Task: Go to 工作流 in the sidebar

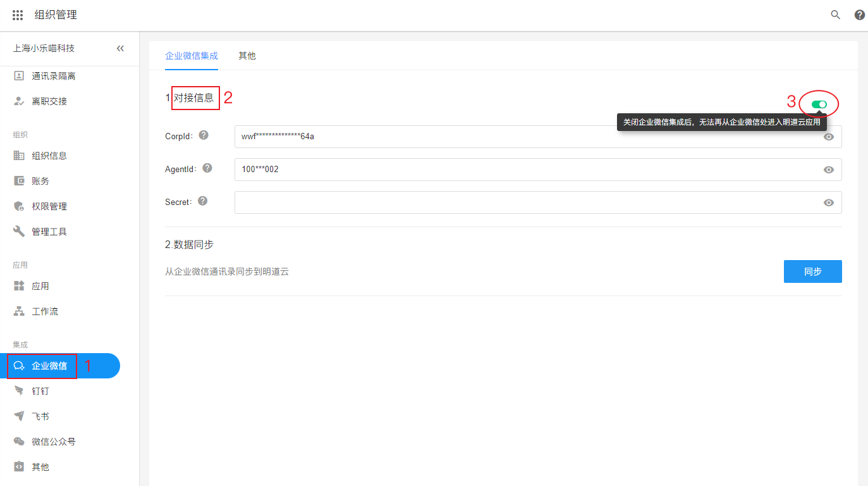Action: pyautogui.click(x=44, y=311)
